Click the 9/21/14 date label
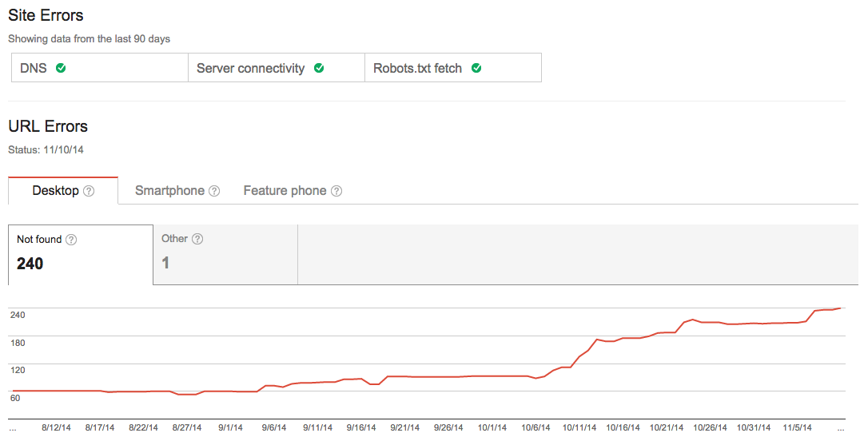The height and width of the screenshot is (445, 868). (404, 428)
